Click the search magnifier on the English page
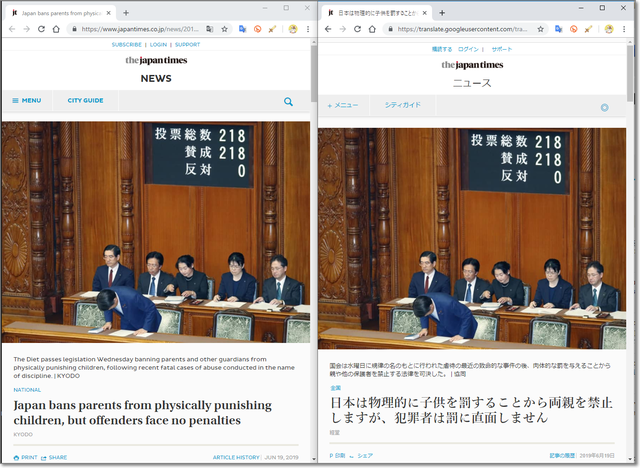This screenshot has height=468, width=640. pos(288,101)
